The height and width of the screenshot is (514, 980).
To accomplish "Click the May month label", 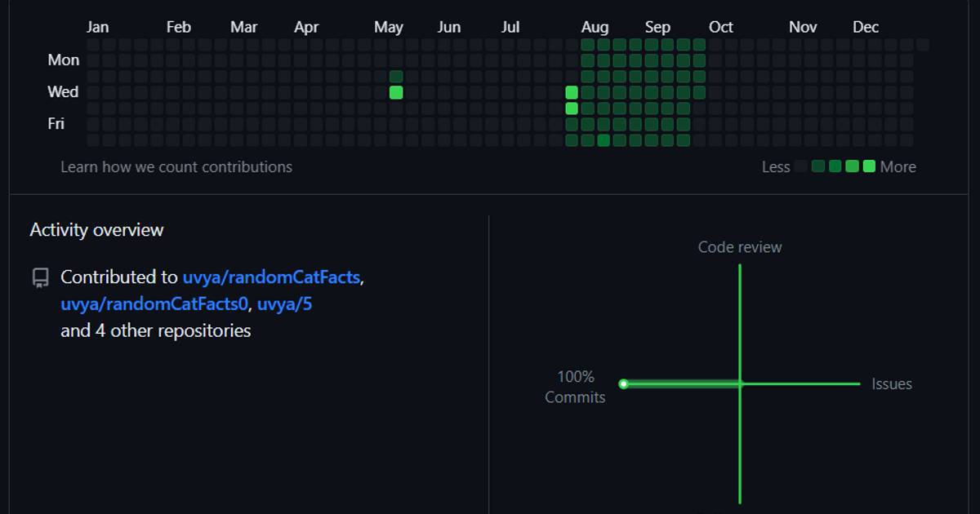I will pos(389,28).
